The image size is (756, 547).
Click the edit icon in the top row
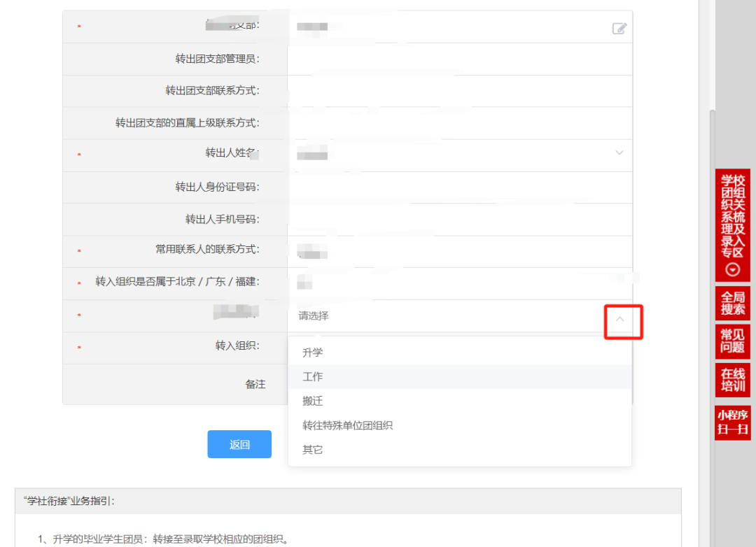(619, 29)
